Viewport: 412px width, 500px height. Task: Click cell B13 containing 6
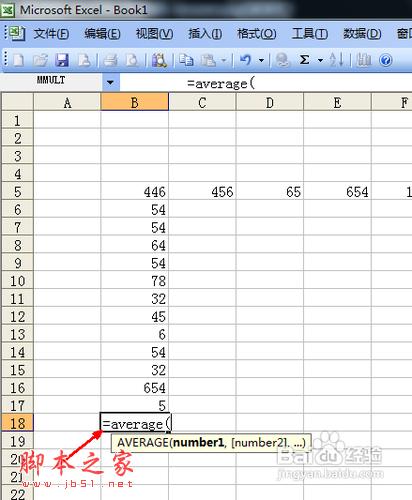coord(135,334)
